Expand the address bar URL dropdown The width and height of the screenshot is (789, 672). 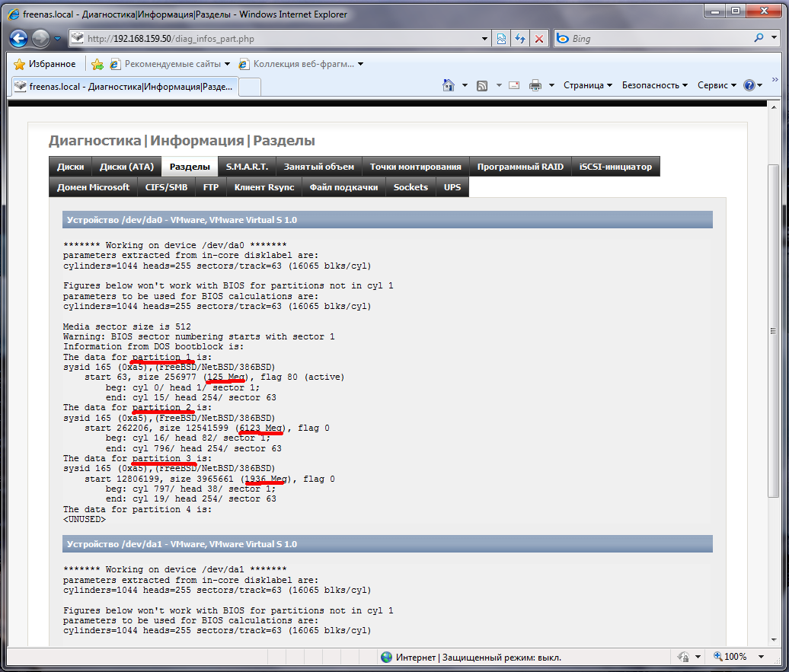[x=485, y=39]
